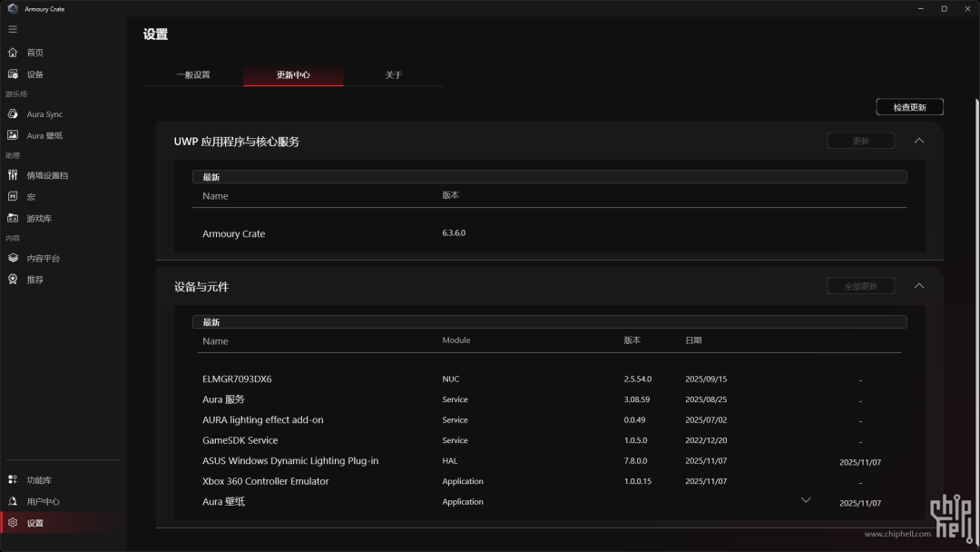Select the Armoury Crate 6.3.6.0 row

click(549, 233)
